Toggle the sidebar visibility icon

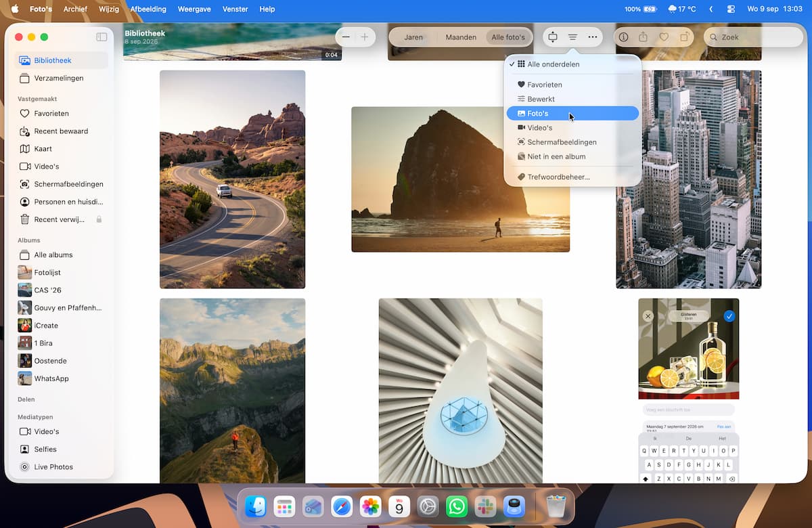click(x=101, y=37)
